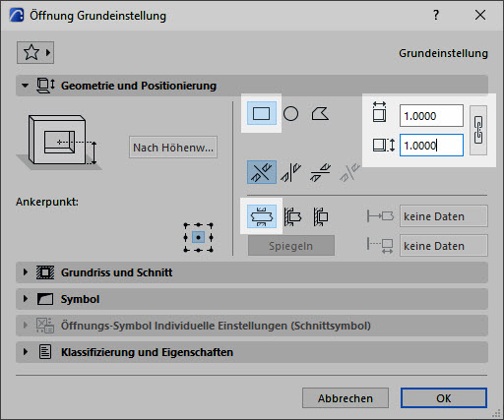The image size is (504, 420).
Task: Select the centered wall-extent limit icon
Action: 262,216
